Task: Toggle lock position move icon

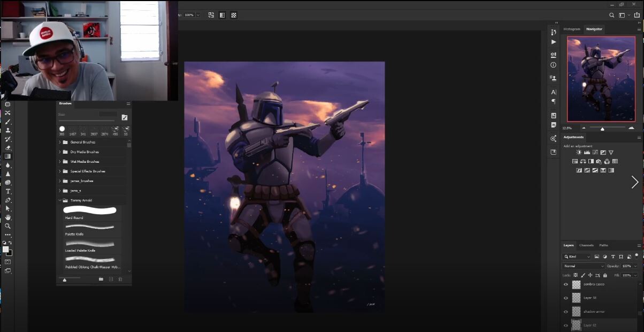Action: 590,275
